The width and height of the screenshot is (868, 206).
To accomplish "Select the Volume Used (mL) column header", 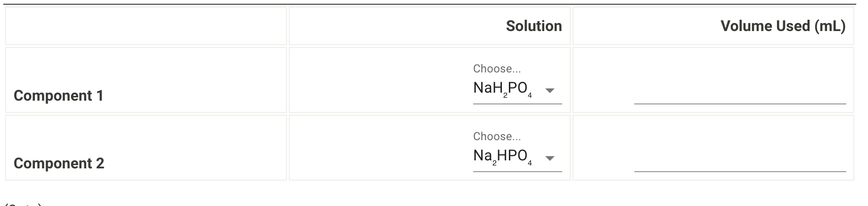I will tap(783, 26).
